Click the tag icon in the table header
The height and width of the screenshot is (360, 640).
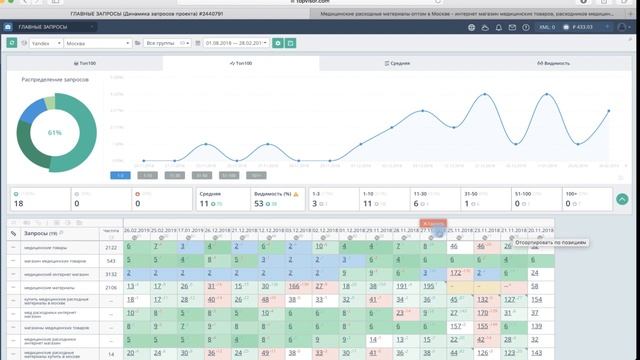click(x=13, y=233)
